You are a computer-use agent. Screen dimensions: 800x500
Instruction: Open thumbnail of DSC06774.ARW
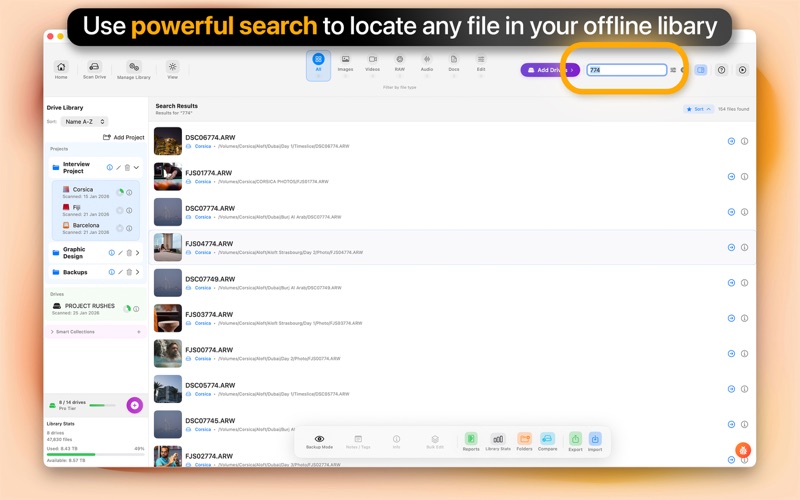(168, 141)
